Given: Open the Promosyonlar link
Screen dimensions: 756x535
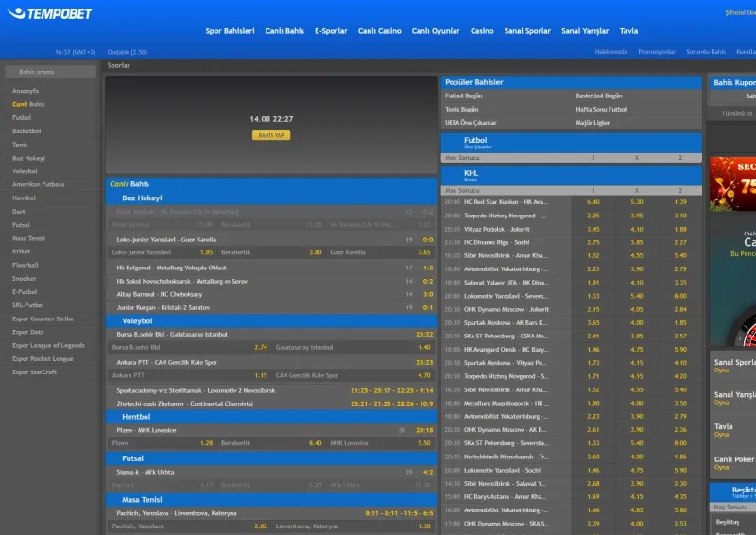Looking at the screenshot, I should [x=657, y=52].
